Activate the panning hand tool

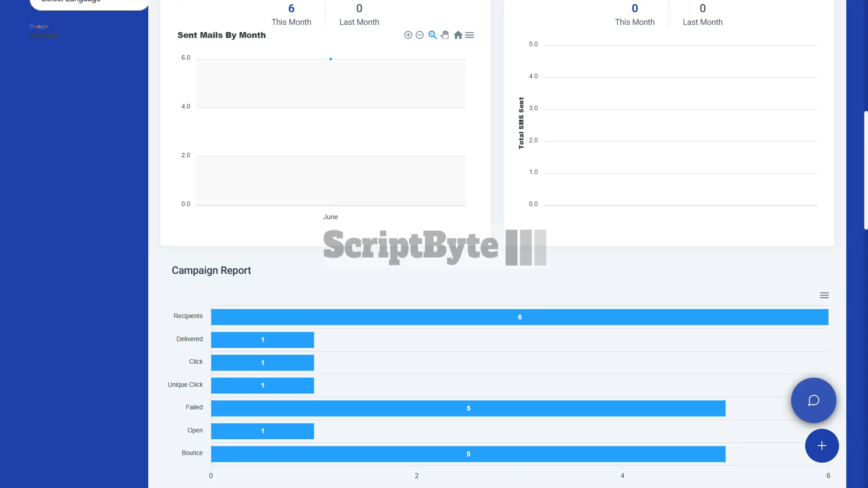click(445, 35)
